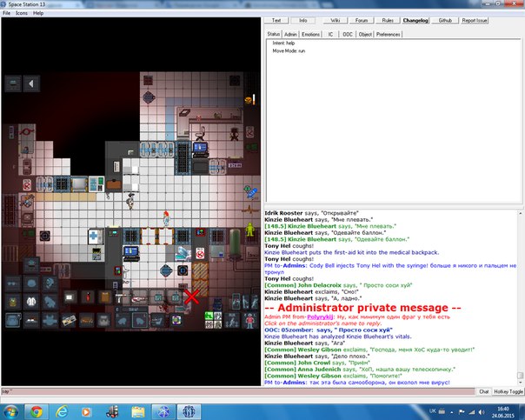
Task: Select the glasses equipment slot
Action: (13, 283)
